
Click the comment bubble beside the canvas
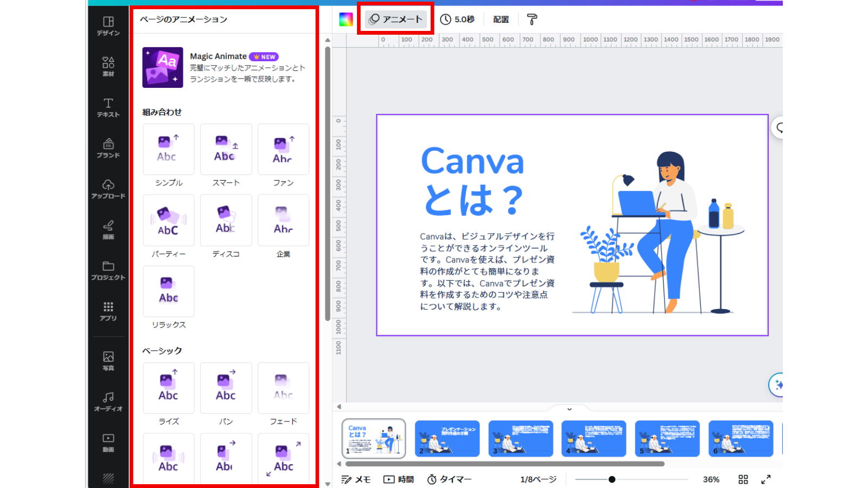pyautogui.click(x=778, y=128)
